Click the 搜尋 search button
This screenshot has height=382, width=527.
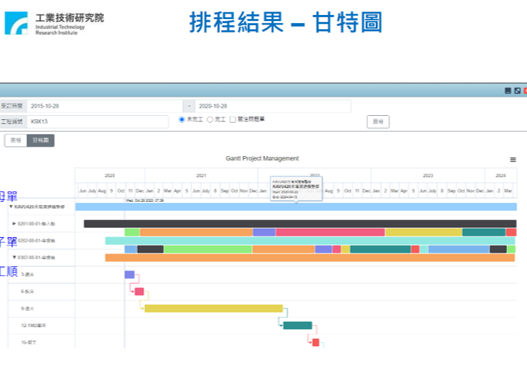[378, 122]
